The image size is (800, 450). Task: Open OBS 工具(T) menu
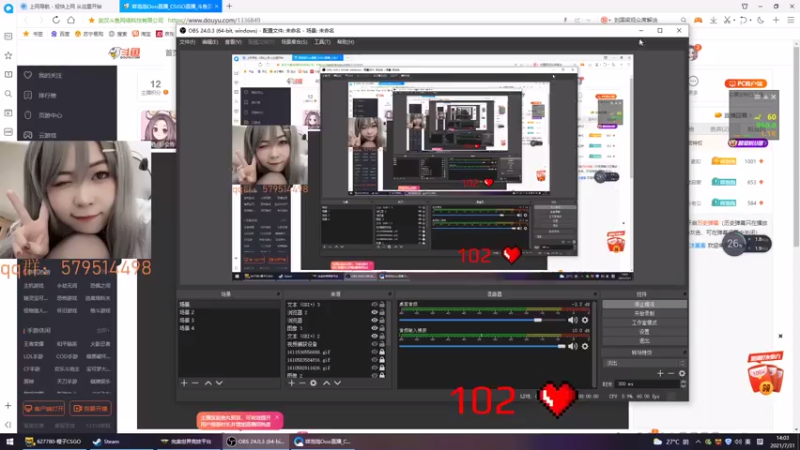322,42
